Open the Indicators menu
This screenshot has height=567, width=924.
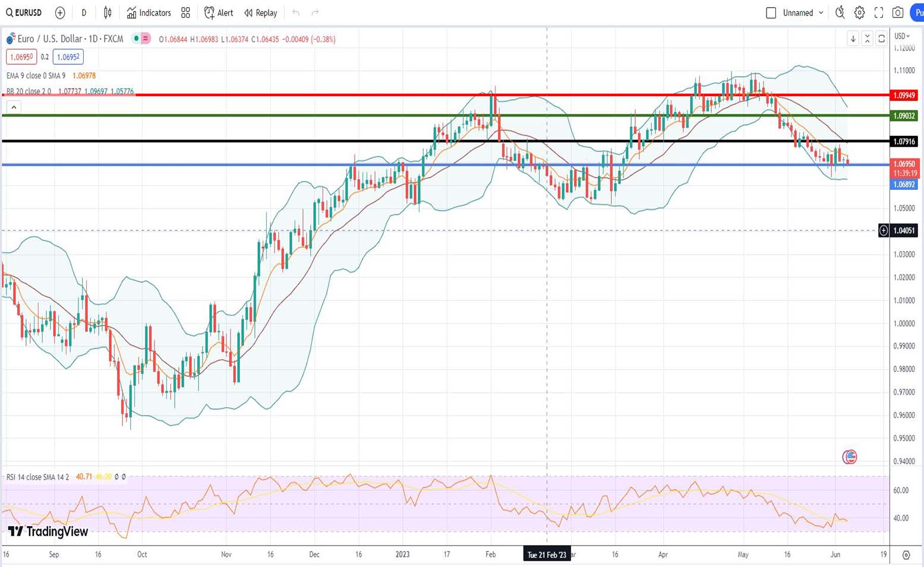(x=149, y=12)
